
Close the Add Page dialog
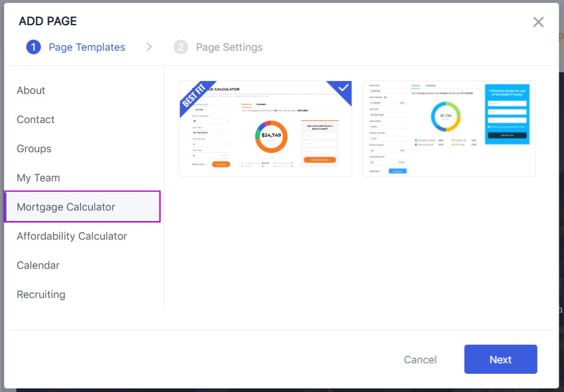[538, 22]
